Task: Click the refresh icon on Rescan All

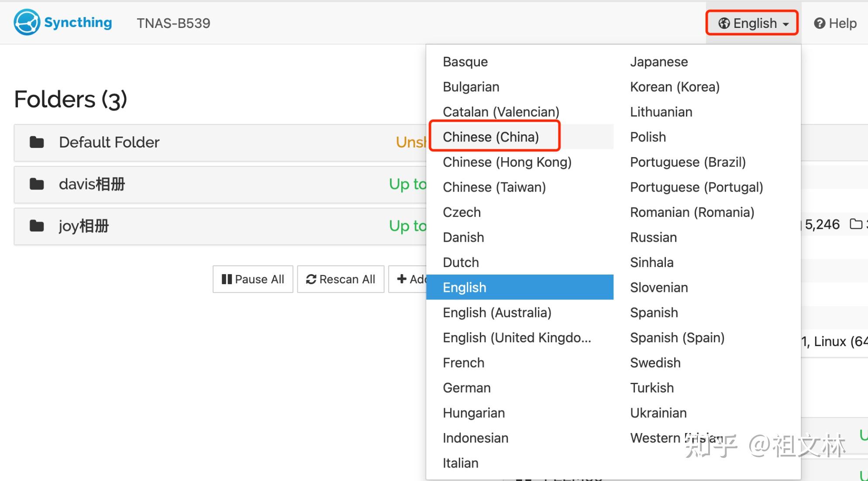Action: [311, 279]
